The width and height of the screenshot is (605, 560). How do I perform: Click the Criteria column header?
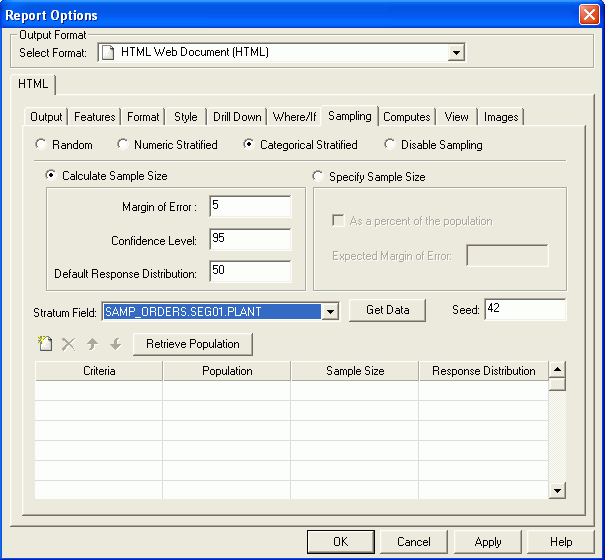click(99, 371)
